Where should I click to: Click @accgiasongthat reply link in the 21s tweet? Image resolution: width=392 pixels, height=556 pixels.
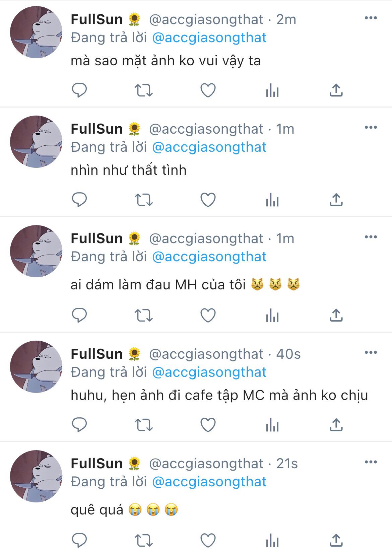click(209, 482)
